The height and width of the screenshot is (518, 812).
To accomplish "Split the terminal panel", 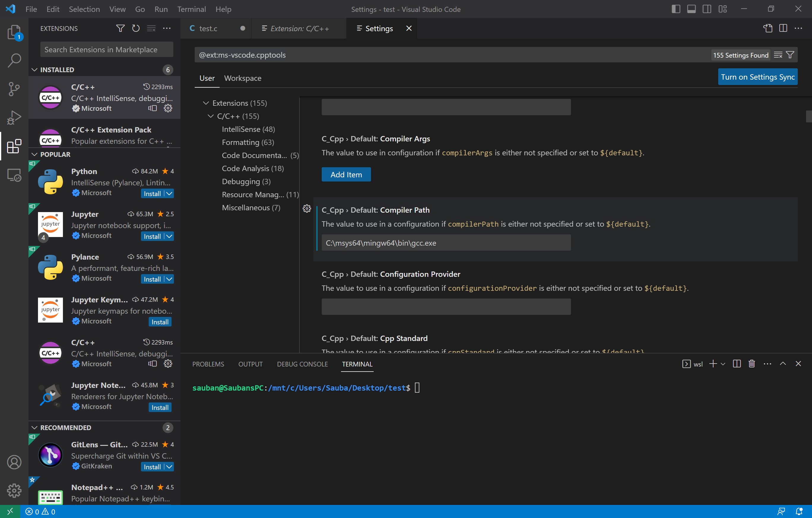I will 737,364.
